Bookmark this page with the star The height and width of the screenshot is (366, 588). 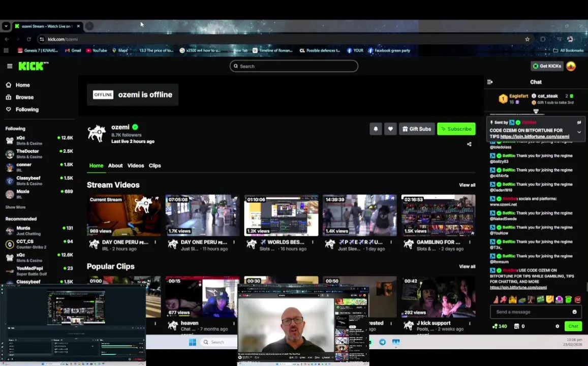(x=527, y=39)
